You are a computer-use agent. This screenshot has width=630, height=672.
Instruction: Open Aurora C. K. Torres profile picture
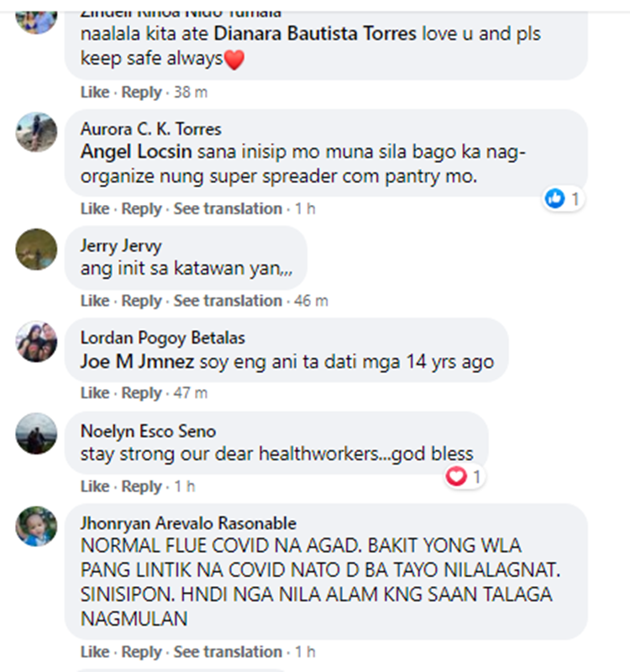36,133
